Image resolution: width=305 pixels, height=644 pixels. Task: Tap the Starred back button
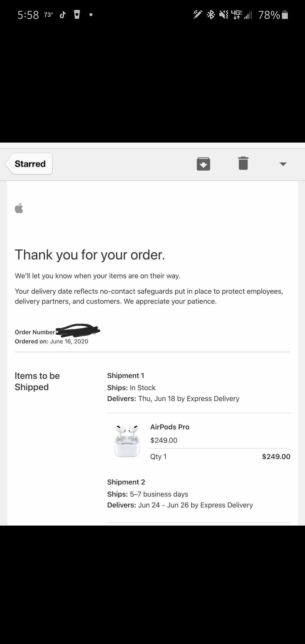point(29,164)
